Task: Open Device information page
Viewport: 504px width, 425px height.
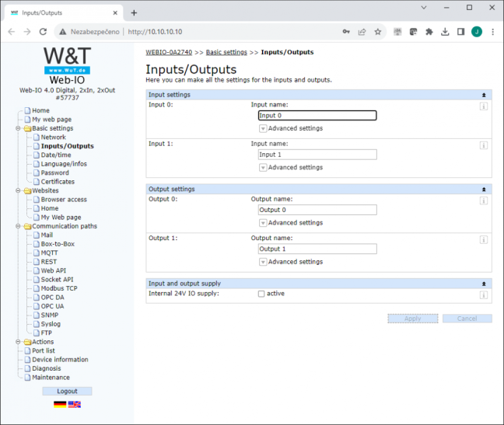Action: [60, 360]
